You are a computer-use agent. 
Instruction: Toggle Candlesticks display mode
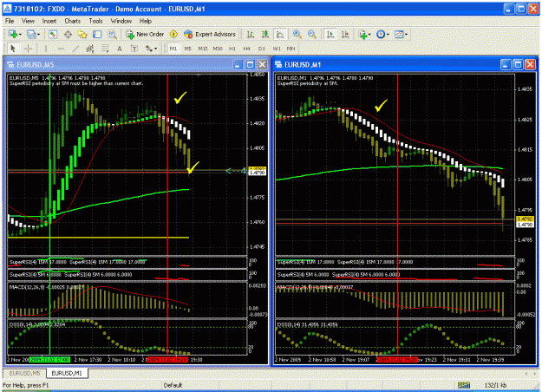click(265, 34)
